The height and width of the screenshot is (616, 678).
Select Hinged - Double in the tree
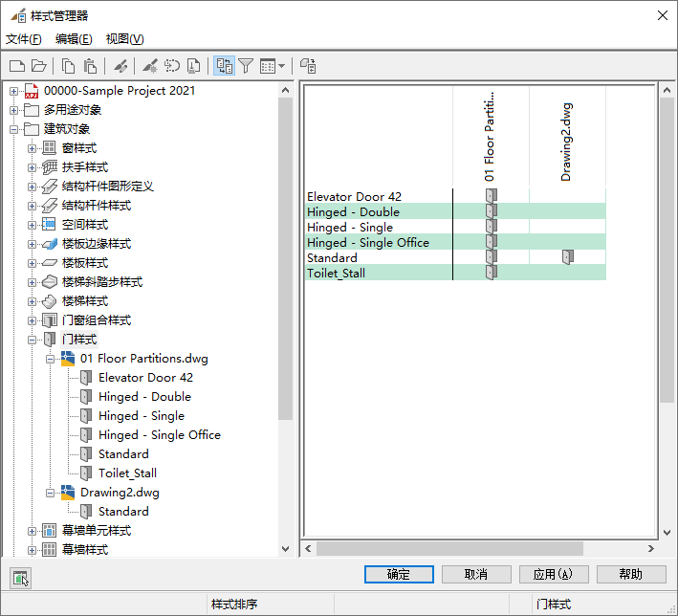(144, 397)
